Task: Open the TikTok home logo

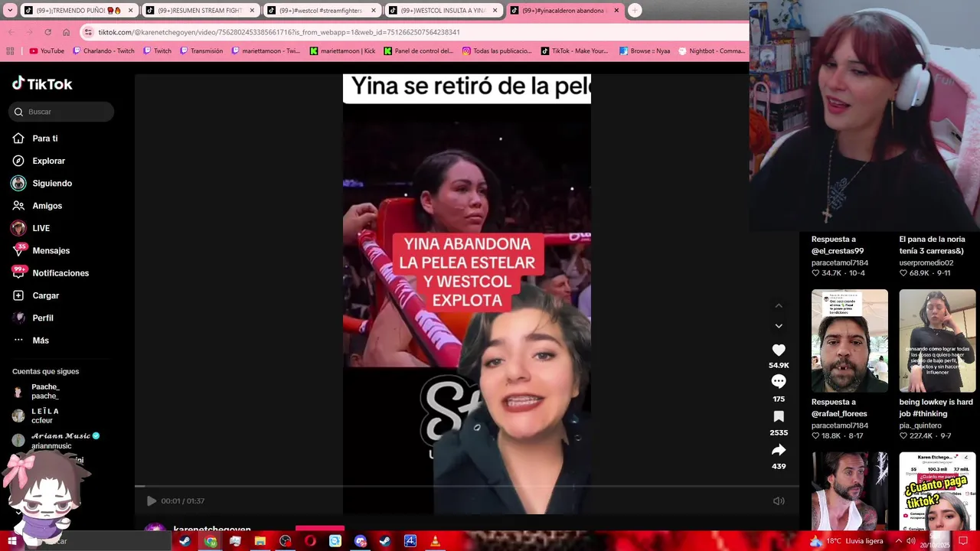Action: (x=42, y=83)
